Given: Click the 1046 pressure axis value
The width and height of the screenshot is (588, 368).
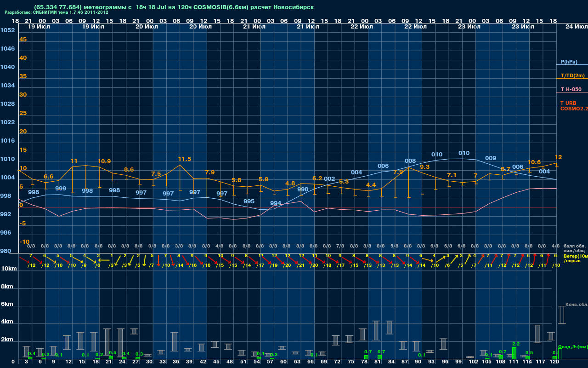Looking at the screenshot, I should pyautogui.click(x=7, y=49).
